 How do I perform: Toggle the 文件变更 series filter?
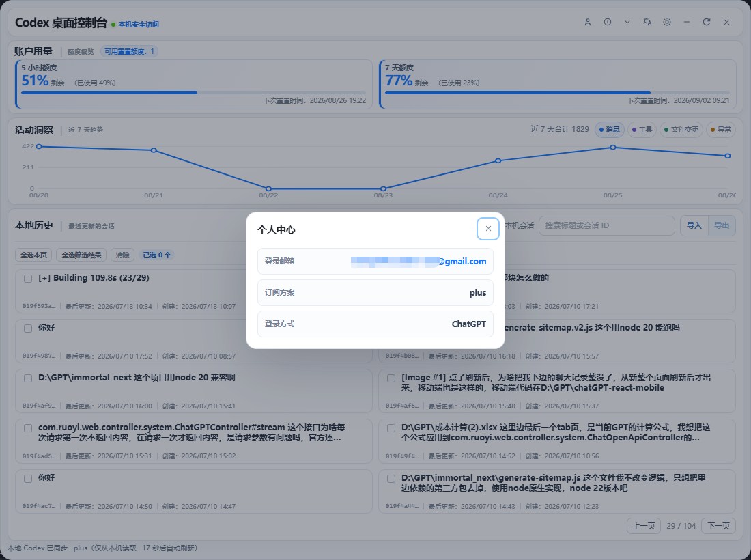click(681, 129)
